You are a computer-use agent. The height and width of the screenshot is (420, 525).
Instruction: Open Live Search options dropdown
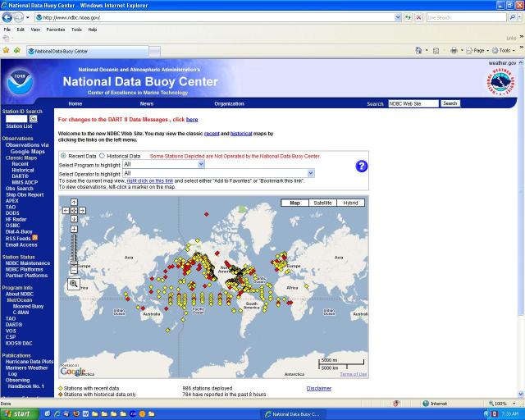pos(519,17)
